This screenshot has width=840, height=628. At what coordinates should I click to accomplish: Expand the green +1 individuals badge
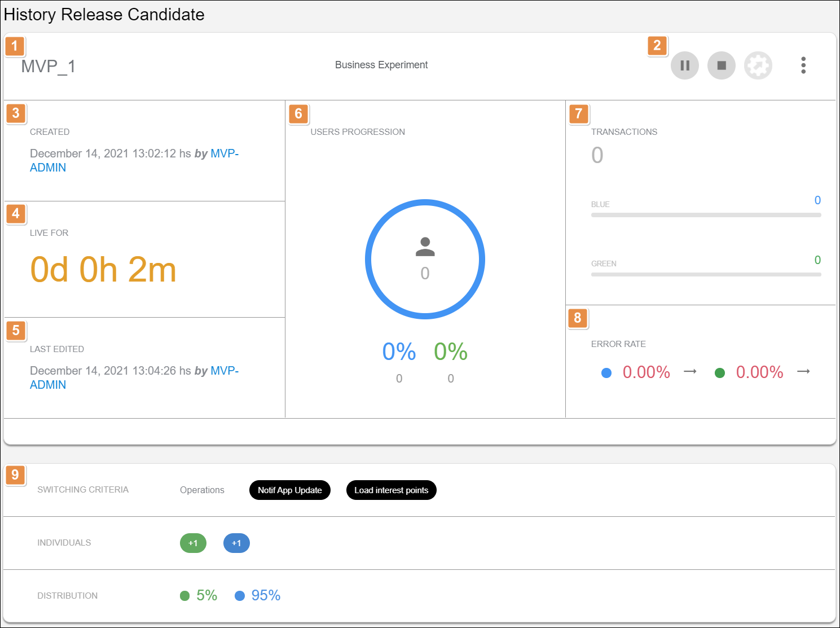tap(193, 543)
